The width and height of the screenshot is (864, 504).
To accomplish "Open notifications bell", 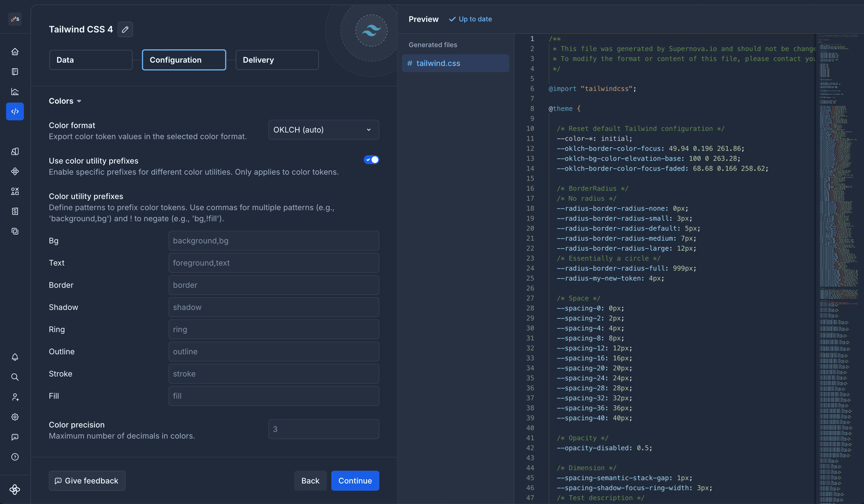I will pyautogui.click(x=15, y=357).
